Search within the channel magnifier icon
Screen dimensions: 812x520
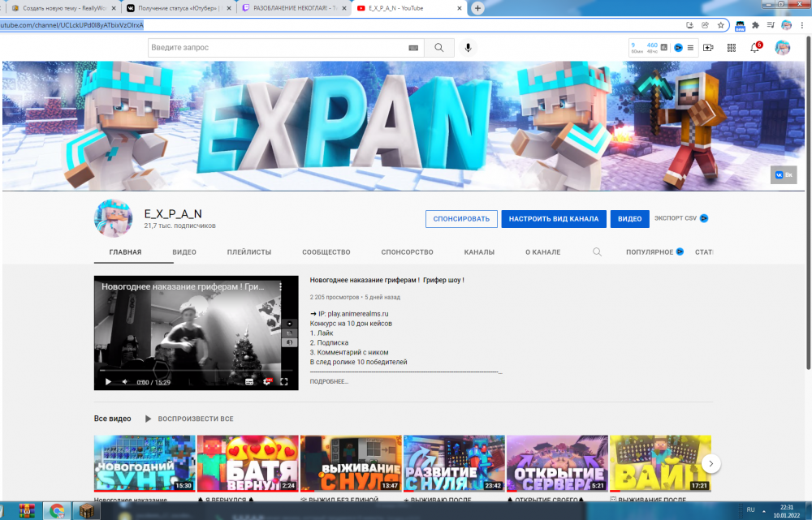597,252
